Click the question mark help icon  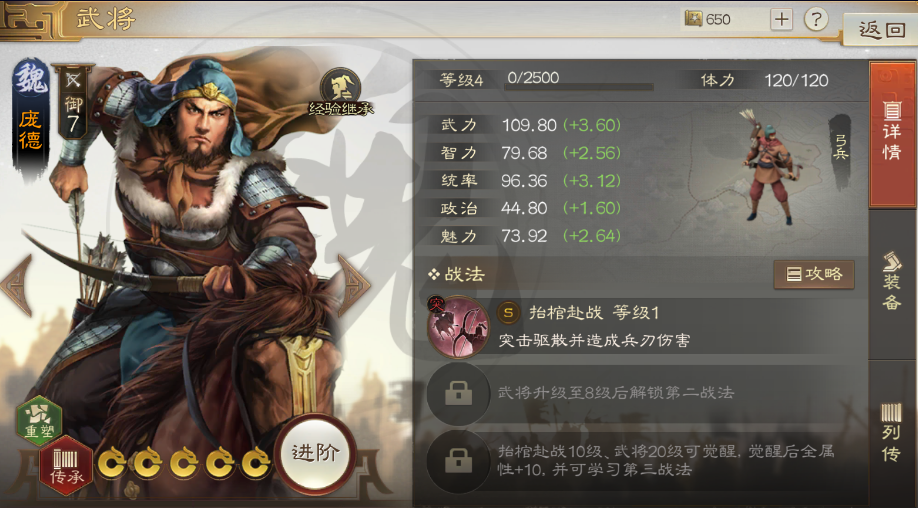[816, 19]
